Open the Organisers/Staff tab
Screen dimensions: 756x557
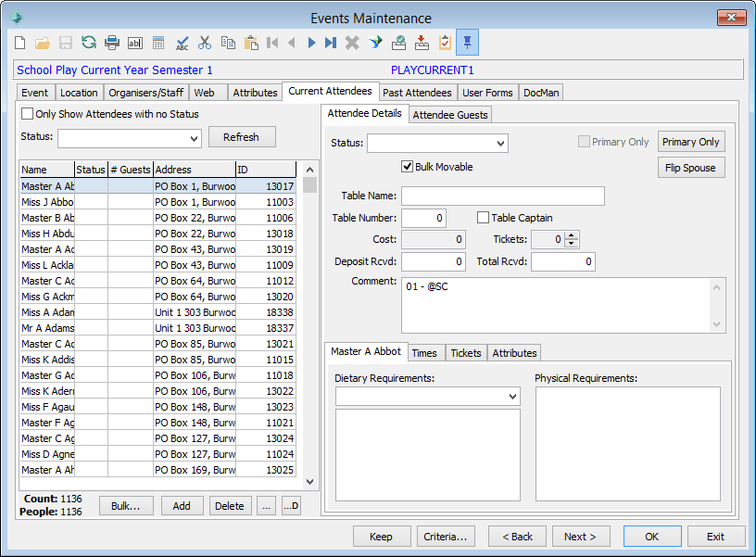tap(146, 93)
